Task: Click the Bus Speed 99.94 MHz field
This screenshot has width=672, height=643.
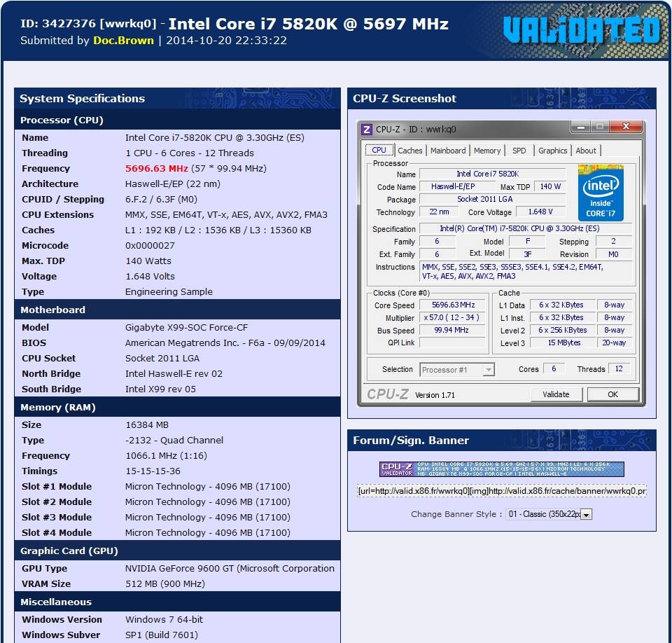Action: coord(451,330)
